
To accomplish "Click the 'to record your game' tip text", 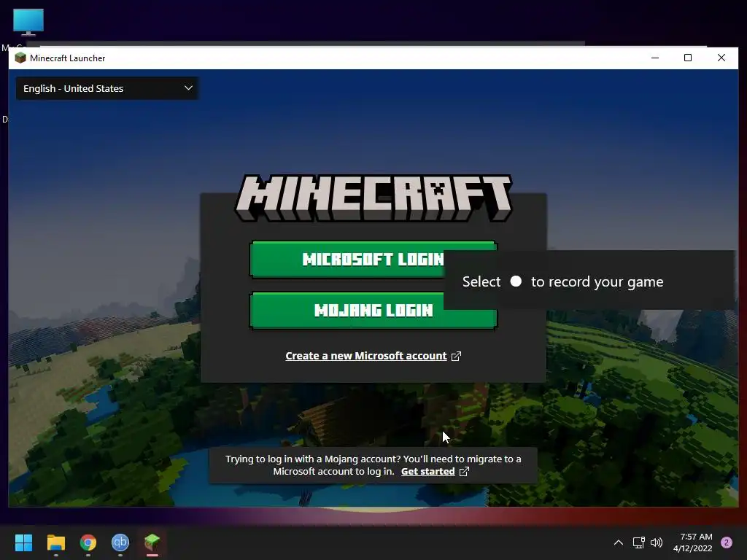I will (x=597, y=282).
